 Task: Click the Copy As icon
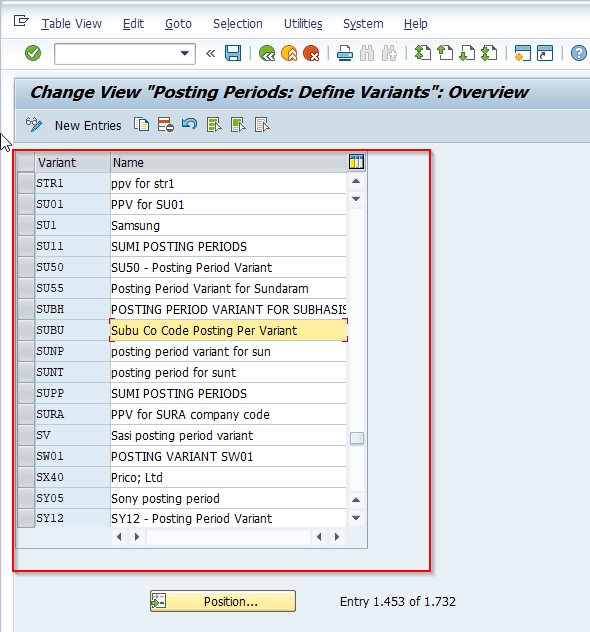click(x=141, y=125)
